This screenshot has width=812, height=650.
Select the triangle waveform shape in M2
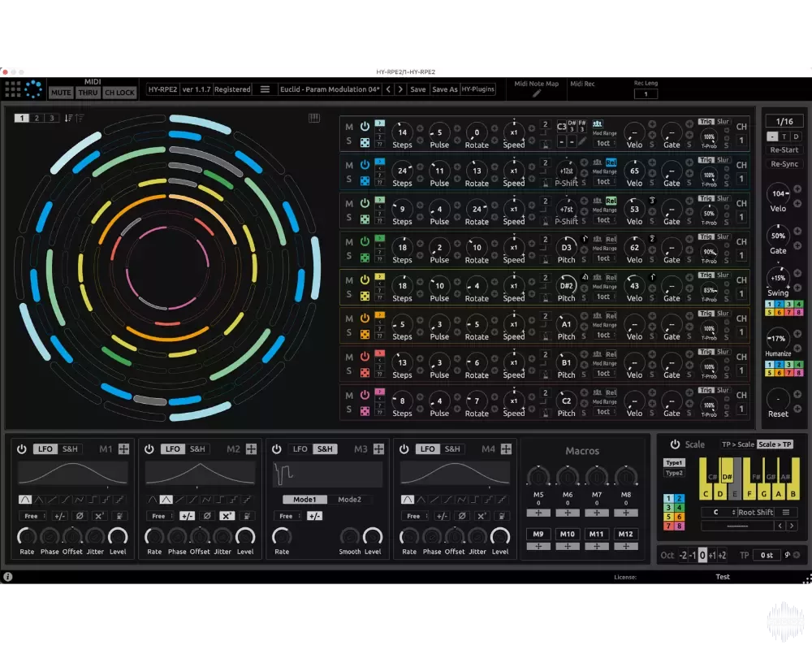tap(166, 500)
